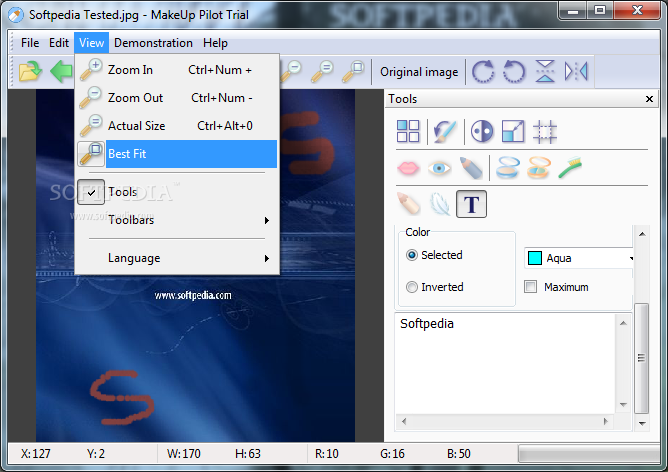Click the Aqua color swatch
The image size is (668, 472).
(x=535, y=258)
